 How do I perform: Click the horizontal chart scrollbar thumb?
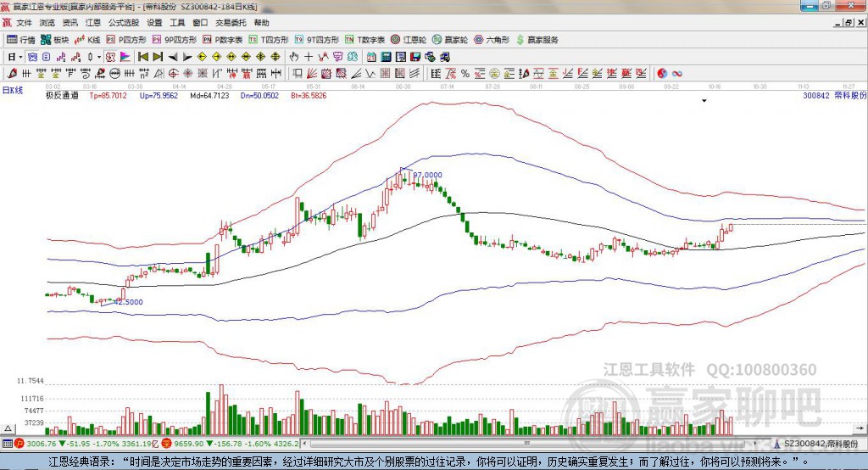[527, 444]
